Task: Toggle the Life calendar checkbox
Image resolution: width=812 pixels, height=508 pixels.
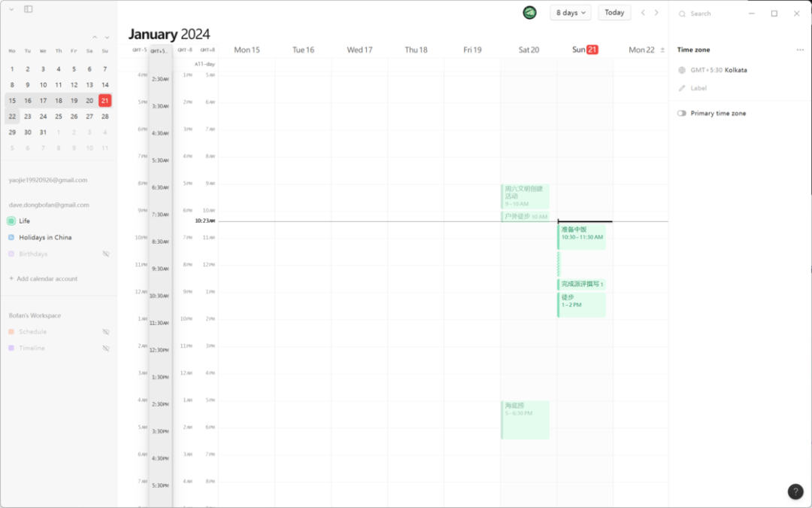Action: (x=11, y=221)
